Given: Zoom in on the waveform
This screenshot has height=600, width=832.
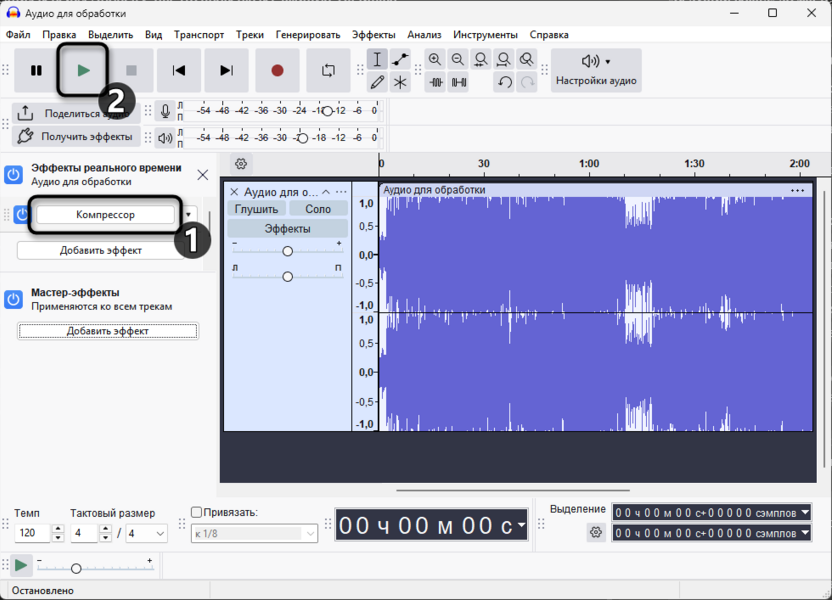Looking at the screenshot, I should click(435, 59).
